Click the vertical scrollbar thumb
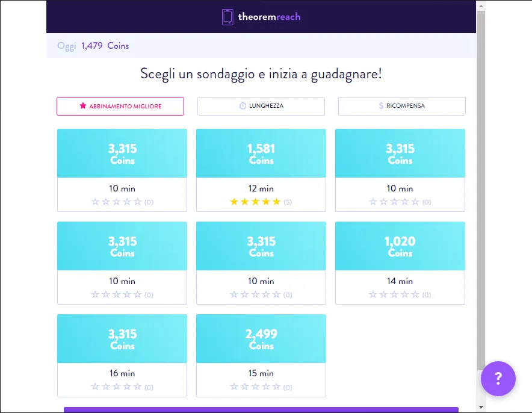The height and width of the screenshot is (413, 532). pyautogui.click(x=481, y=190)
